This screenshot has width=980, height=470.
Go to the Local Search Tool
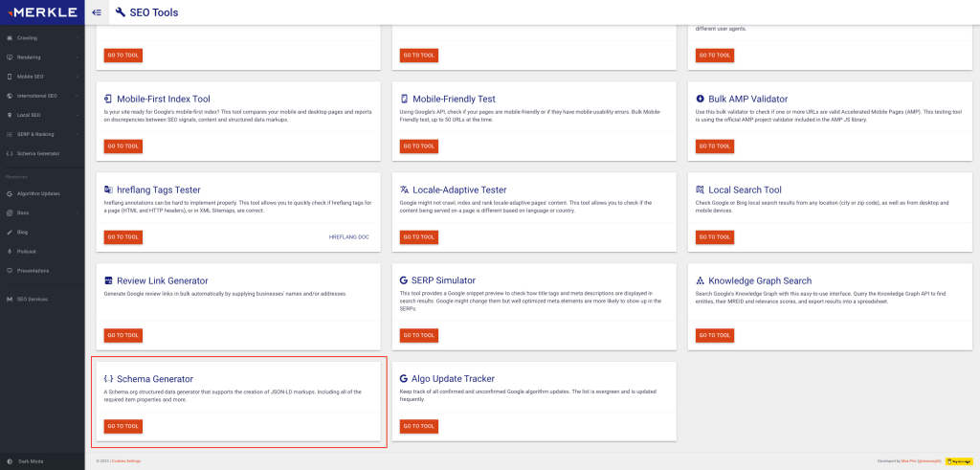click(715, 237)
